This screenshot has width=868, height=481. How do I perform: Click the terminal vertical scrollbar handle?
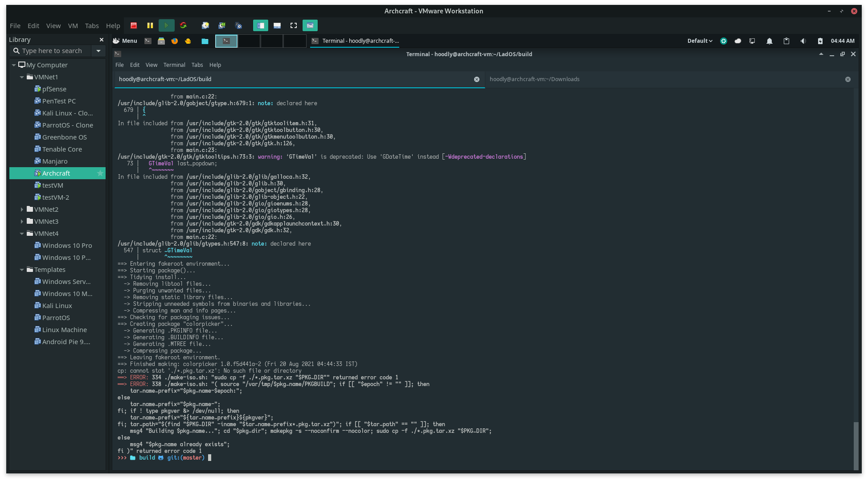[x=856, y=445]
